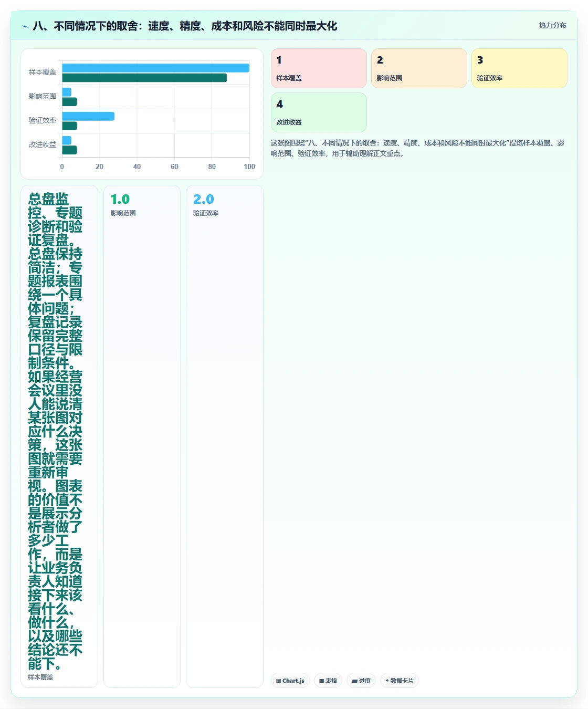The width and height of the screenshot is (588, 709).
Task: Click the light blue 影响范围 bar
Action: [67, 92]
